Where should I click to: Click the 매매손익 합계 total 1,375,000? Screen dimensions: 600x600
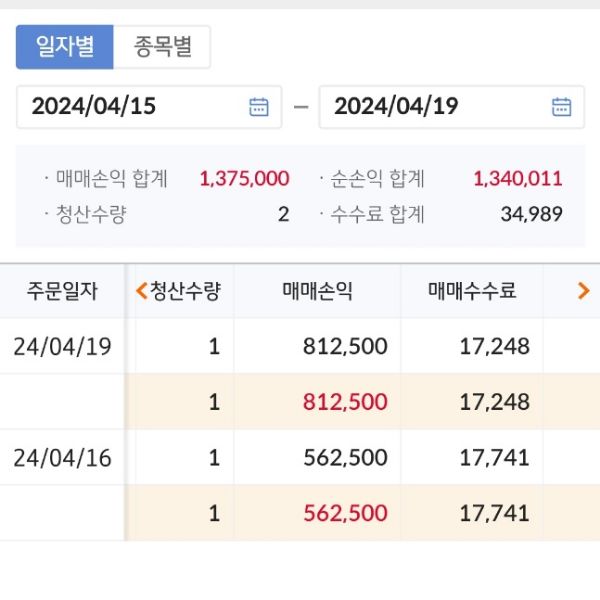[244, 179]
